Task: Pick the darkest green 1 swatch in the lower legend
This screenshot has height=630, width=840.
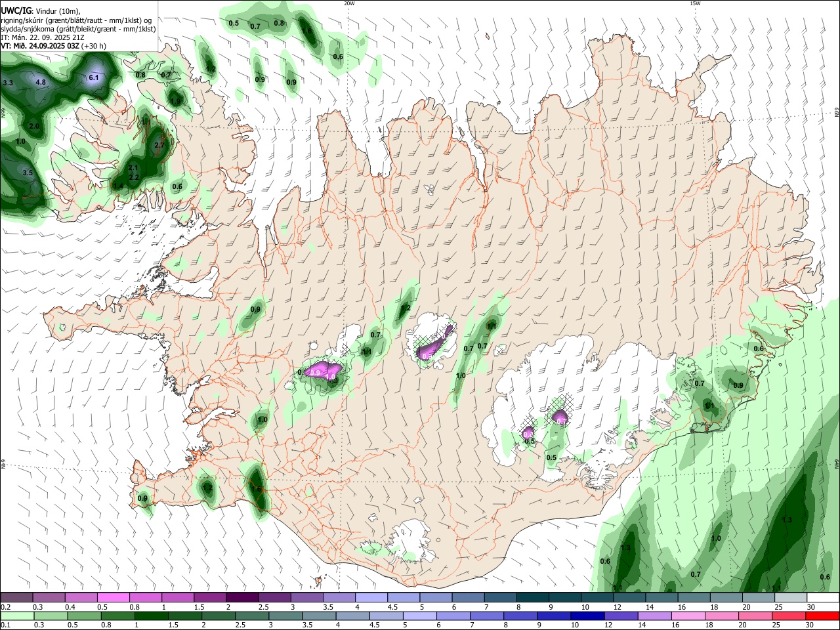Action: (151, 616)
